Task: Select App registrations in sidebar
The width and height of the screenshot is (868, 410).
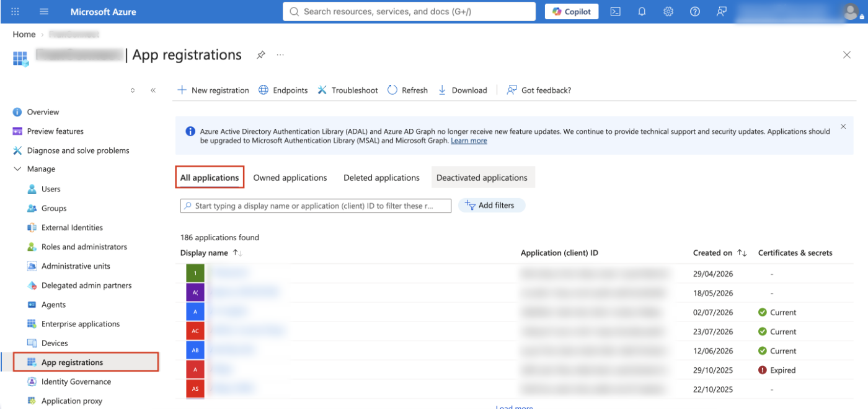Action: (x=86, y=362)
